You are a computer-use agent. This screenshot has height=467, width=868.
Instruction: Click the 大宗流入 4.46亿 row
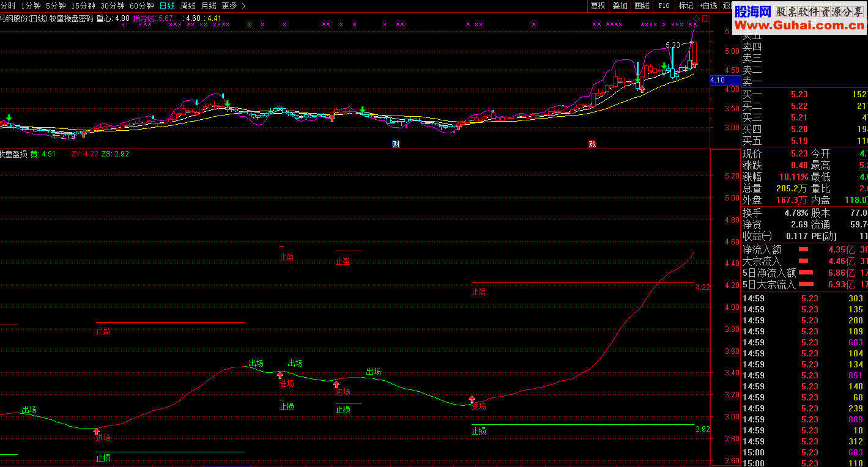click(x=804, y=261)
